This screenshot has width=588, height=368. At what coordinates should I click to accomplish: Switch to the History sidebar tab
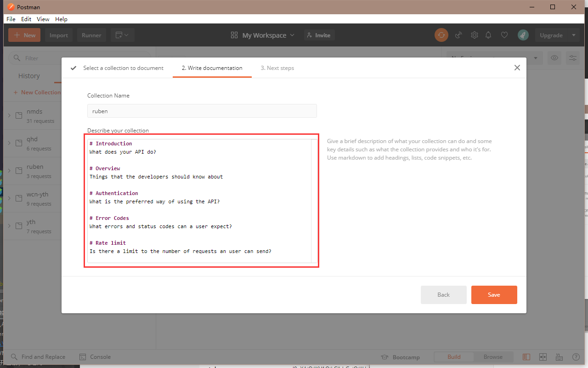29,76
